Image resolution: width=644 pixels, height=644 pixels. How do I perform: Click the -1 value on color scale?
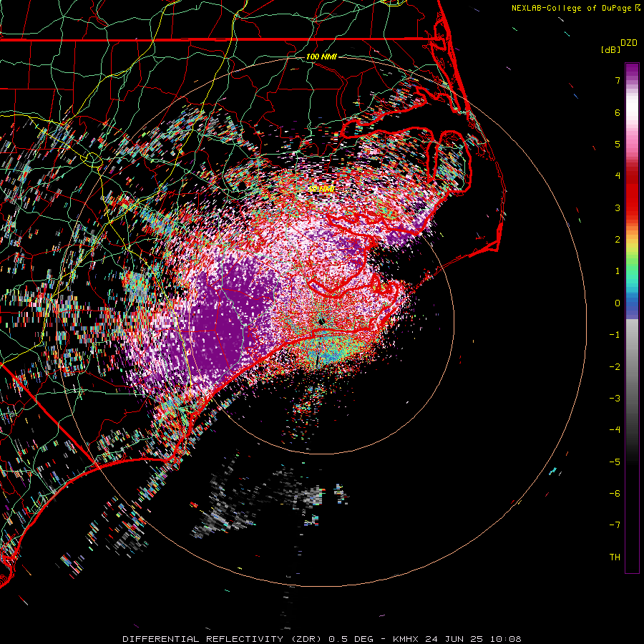tap(615, 335)
